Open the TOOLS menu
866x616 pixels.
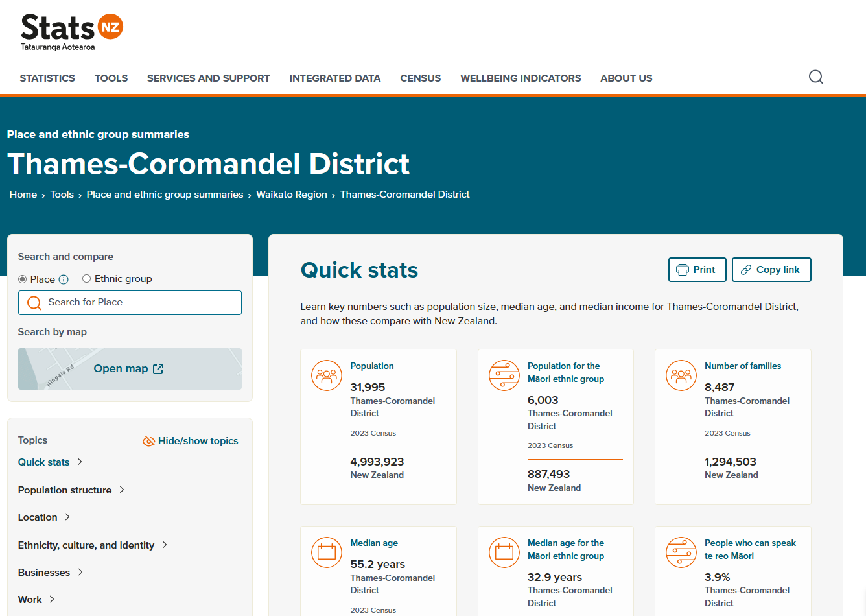click(111, 78)
